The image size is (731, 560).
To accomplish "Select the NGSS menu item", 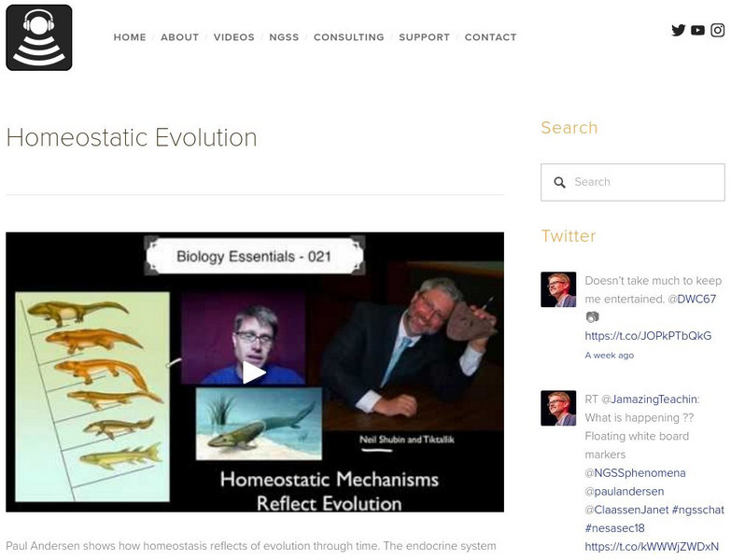I will (x=284, y=37).
